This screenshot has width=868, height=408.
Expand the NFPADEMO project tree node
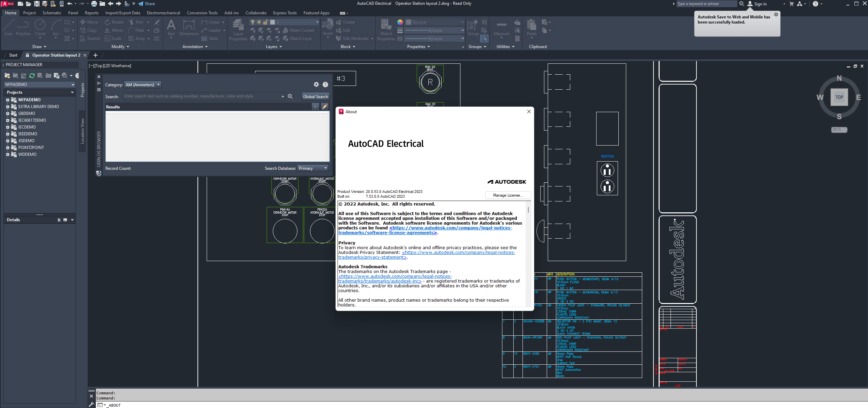(x=8, y=100)
